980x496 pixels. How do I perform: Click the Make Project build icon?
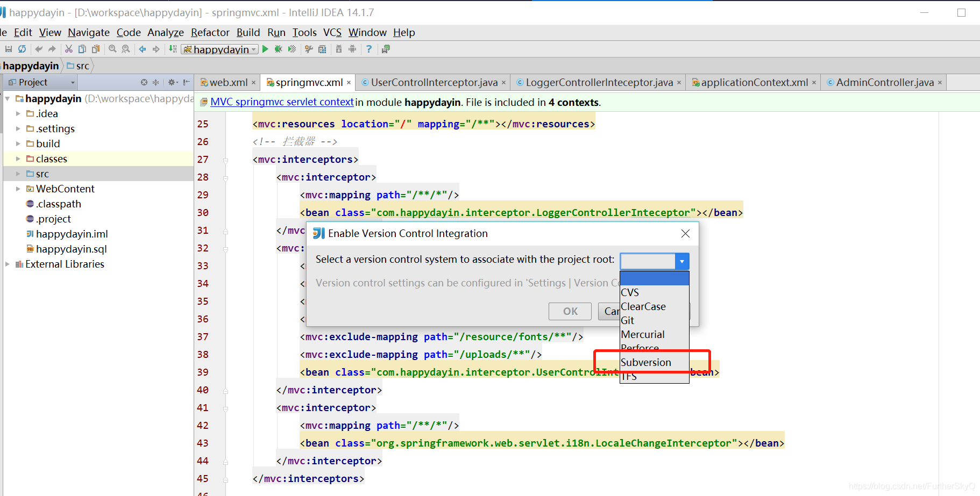coord(173,49)
